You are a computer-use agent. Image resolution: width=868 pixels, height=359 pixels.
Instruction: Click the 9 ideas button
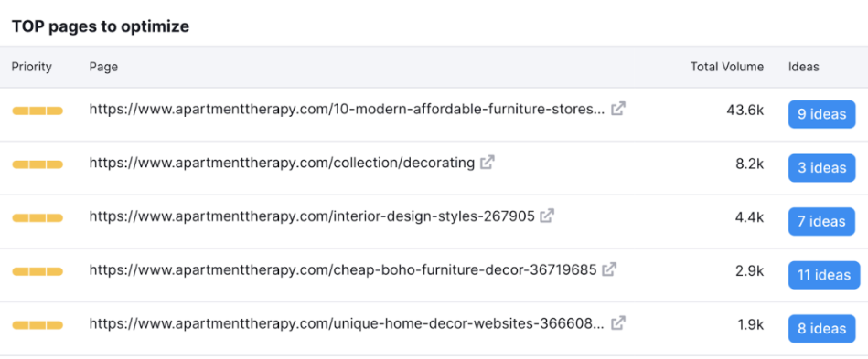coord(822,114)
